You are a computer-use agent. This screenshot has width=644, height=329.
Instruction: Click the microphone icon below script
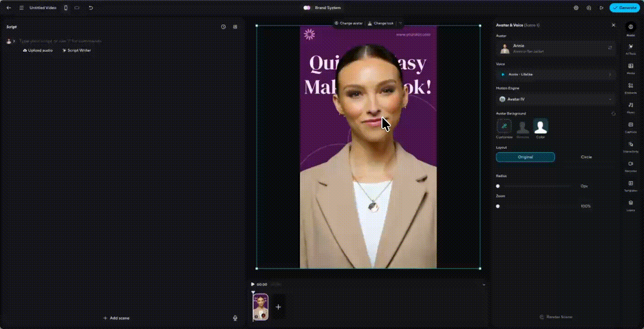pyautogui.click(x=235, y=318)
